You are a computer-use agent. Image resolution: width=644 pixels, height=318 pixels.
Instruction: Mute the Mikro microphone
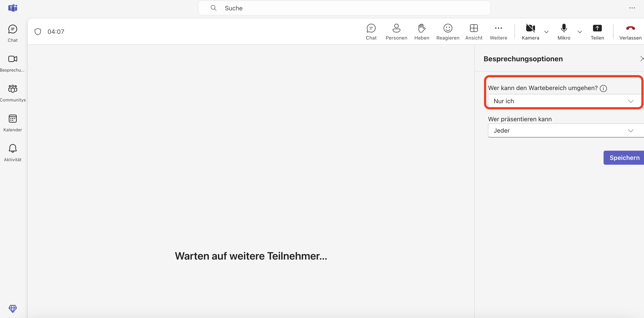[564, 31]
